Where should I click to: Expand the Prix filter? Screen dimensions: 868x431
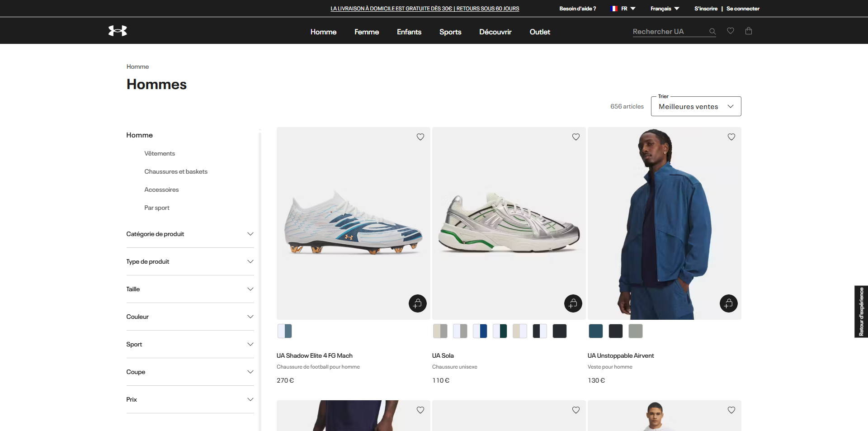[190, 399]
